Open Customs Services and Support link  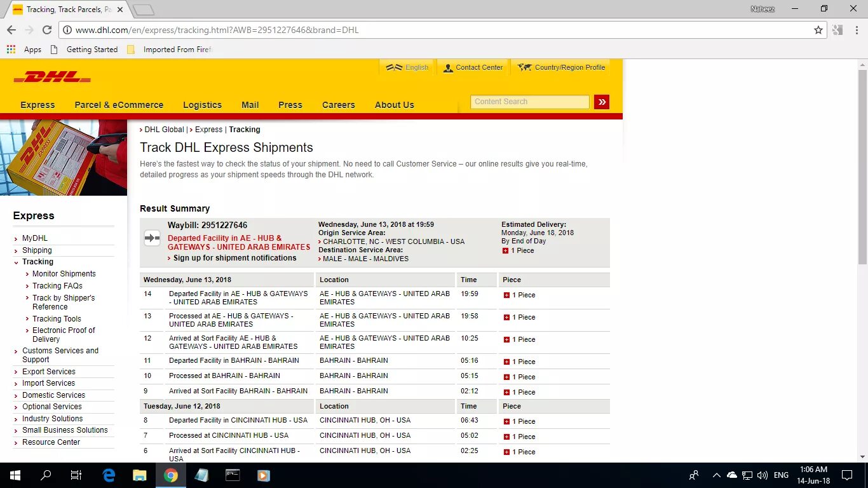[60, 355]
